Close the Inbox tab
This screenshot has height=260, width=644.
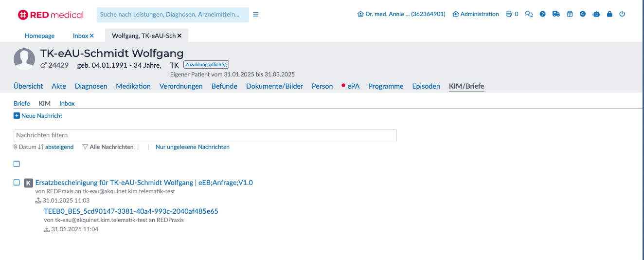coord(92,36)
